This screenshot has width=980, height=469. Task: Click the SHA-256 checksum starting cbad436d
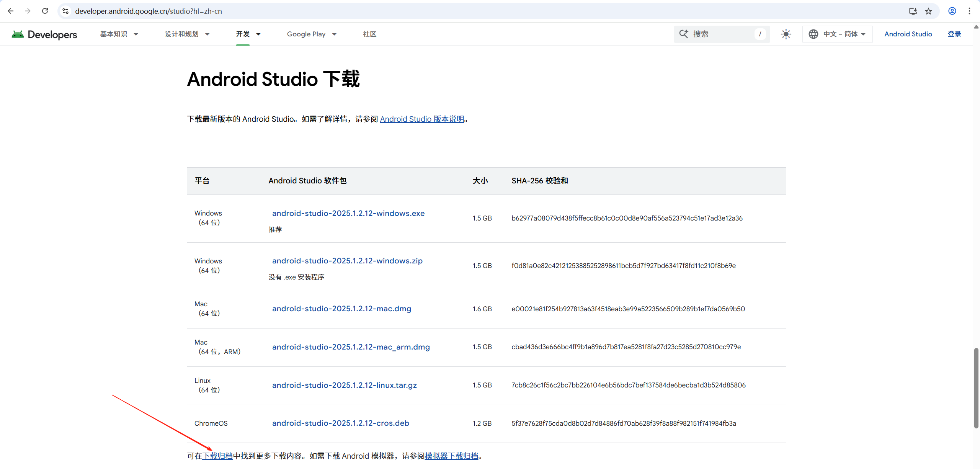(x=626, y=347)
